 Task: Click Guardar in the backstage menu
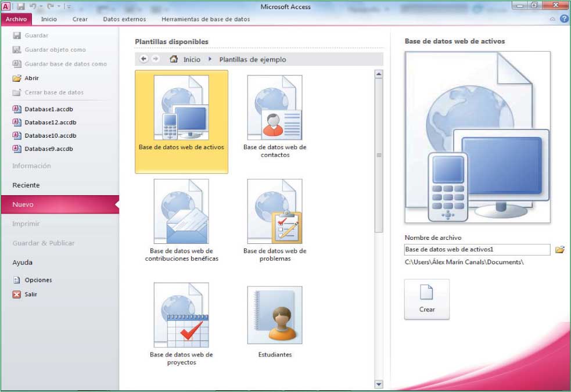point(31,35)
